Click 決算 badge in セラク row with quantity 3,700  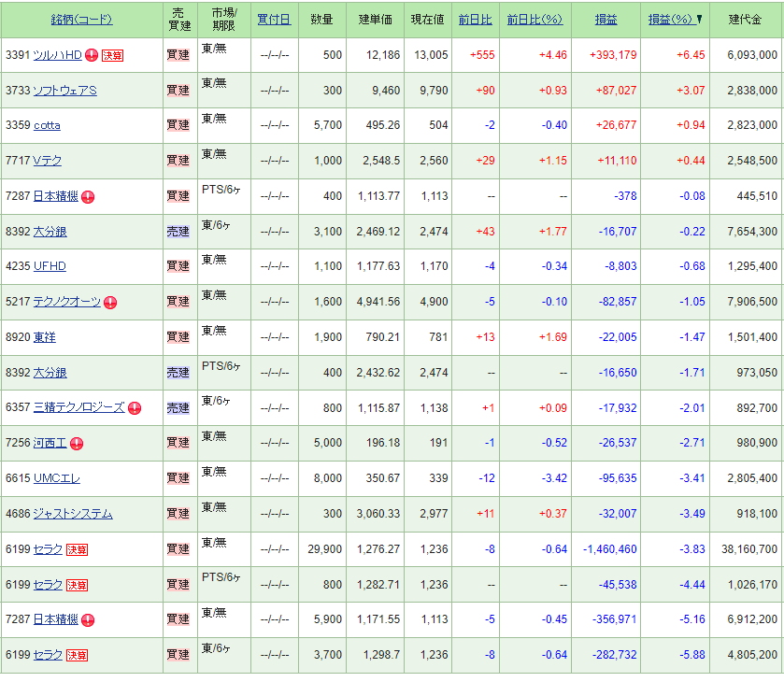[x=77, y=656]
